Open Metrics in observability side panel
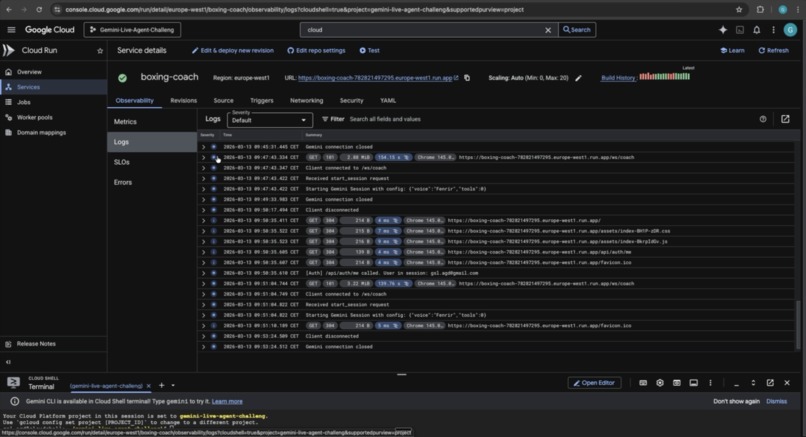Screen dimensions: 806x437 coord(152,122)
